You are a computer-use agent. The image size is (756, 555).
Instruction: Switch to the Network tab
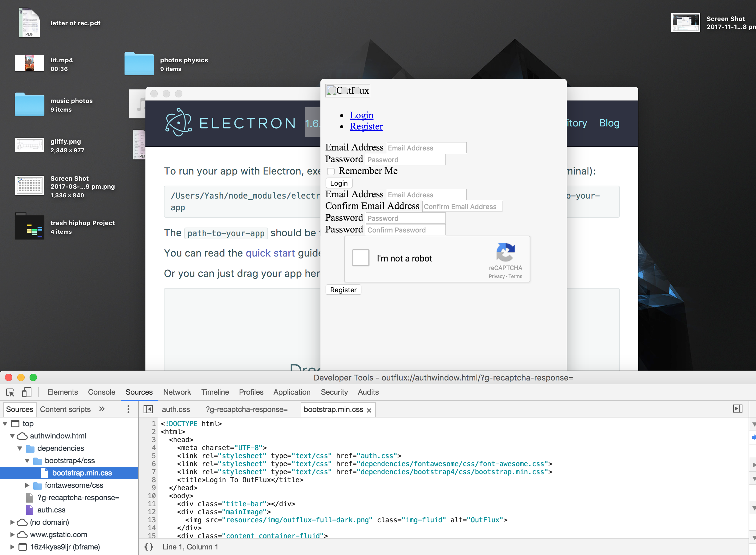click(x=177, y=392)
